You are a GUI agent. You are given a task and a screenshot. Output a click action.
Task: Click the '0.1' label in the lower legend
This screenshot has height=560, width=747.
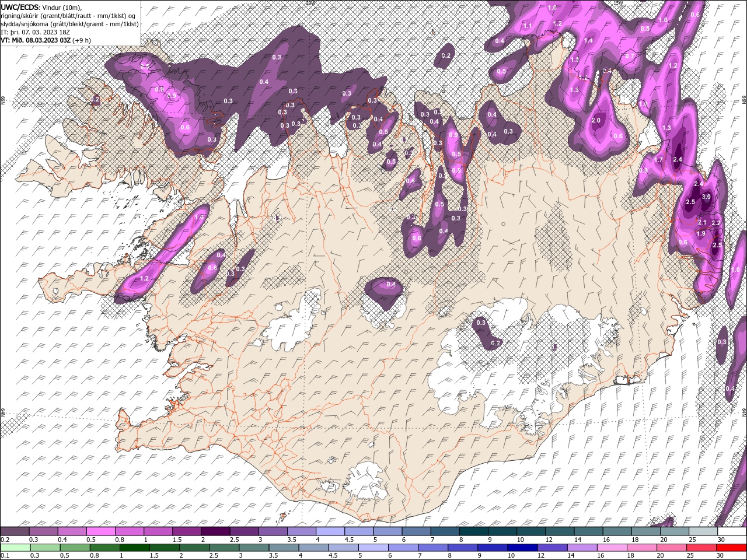(x=5, y=556)
